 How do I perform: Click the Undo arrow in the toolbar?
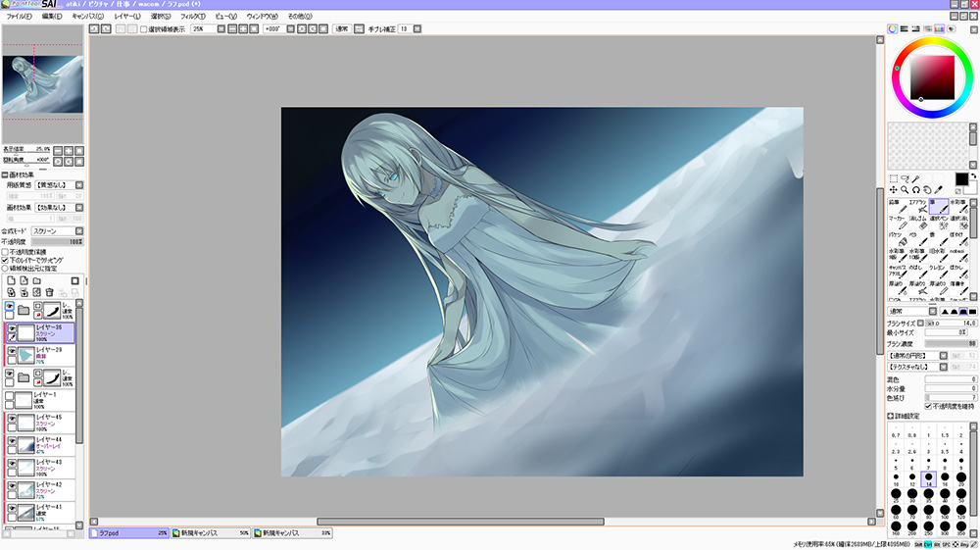click(94, 28)
